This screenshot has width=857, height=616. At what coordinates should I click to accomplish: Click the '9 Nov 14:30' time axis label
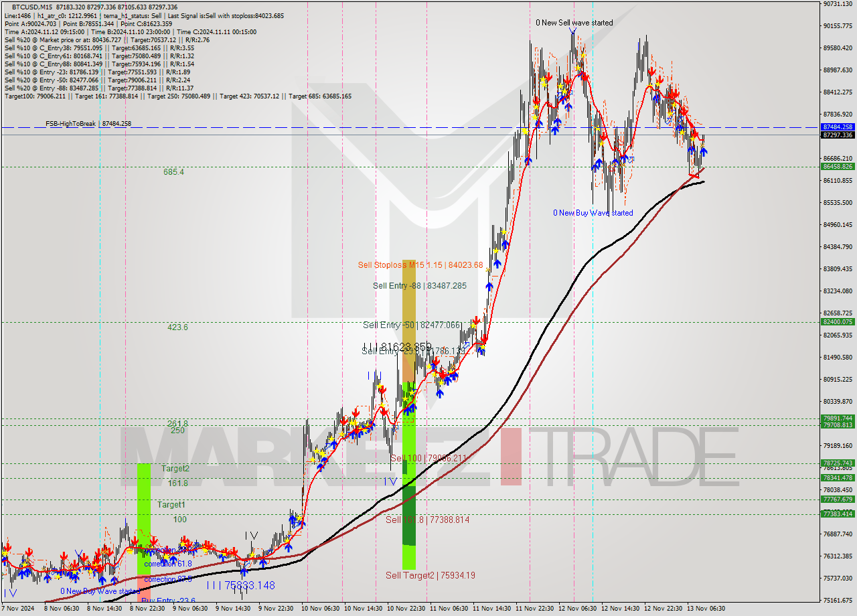tap(232, 609)
